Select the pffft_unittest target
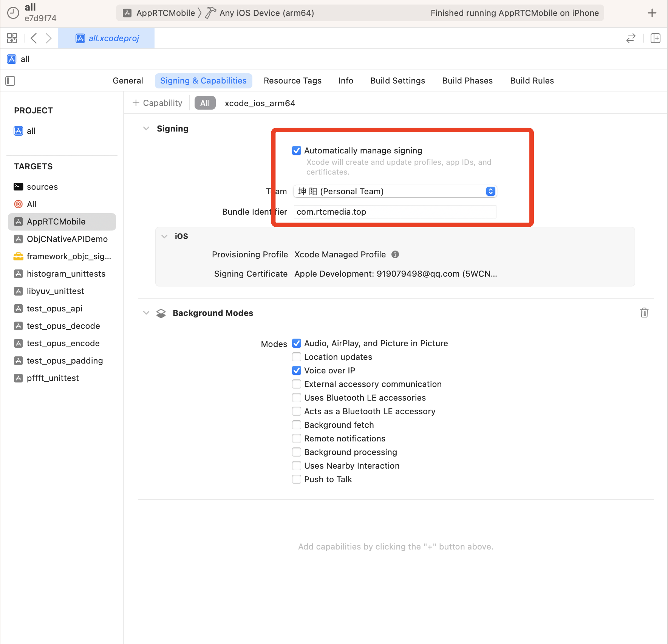This screenshot has width=668, height=644. coord(62,378)
